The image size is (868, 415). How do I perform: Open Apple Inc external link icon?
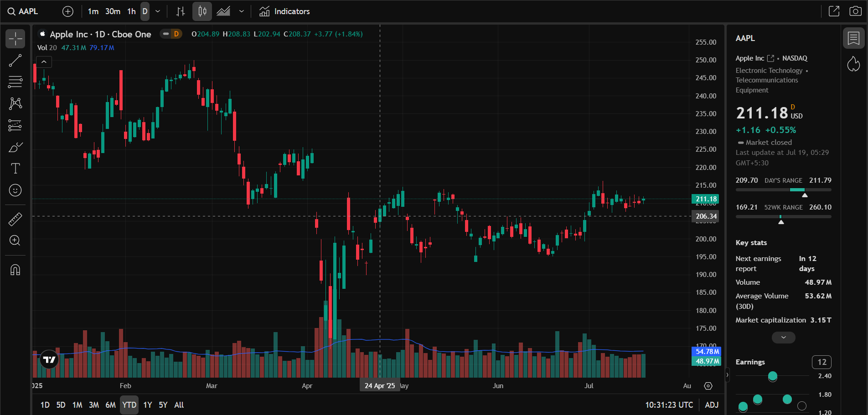coord(770,58)
